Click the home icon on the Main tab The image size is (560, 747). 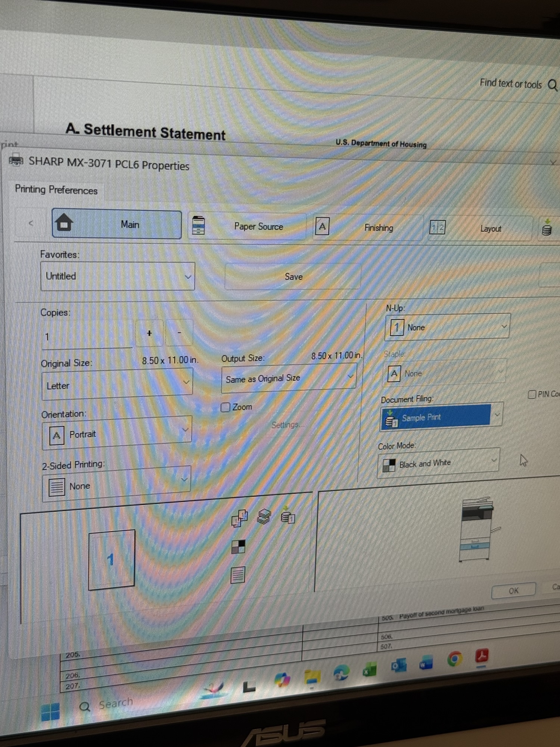[x=64, y=223]
